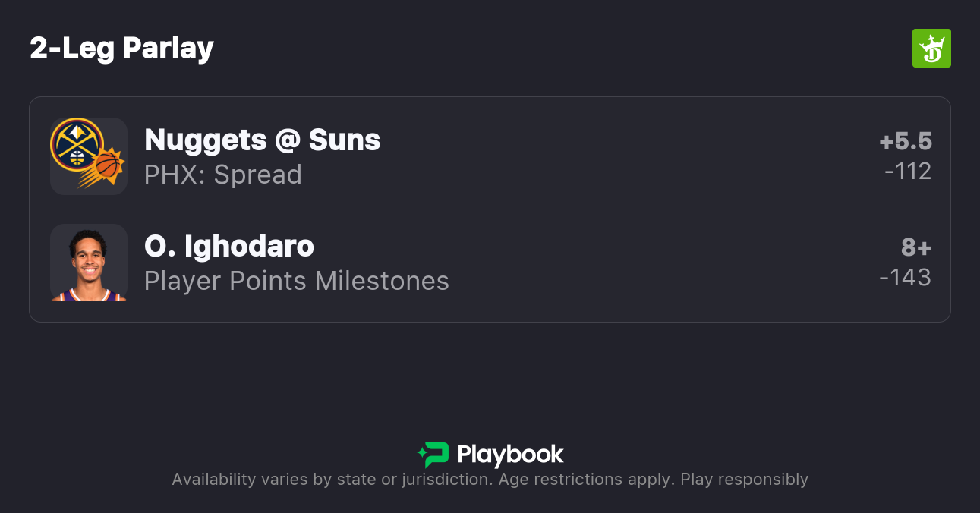Select the Nuggets @ Suns title

point(262,140)
